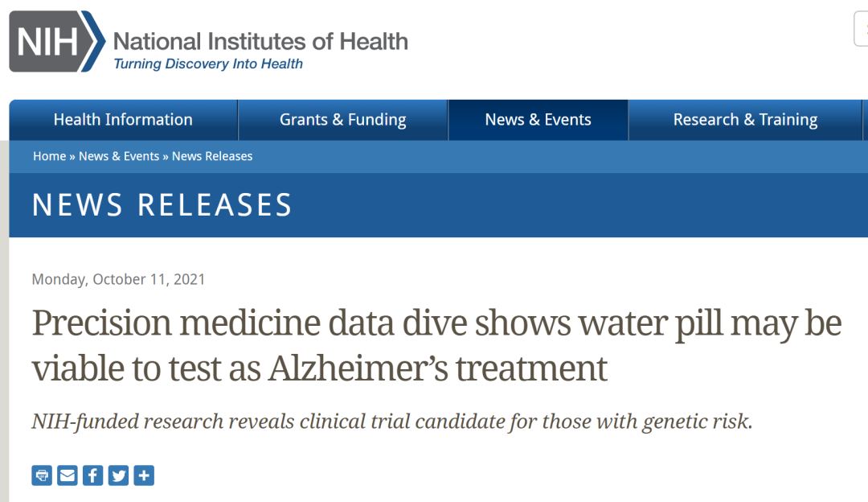
Task: Click the print page icon
Action: pyautogui.click(x=42, y=475)
